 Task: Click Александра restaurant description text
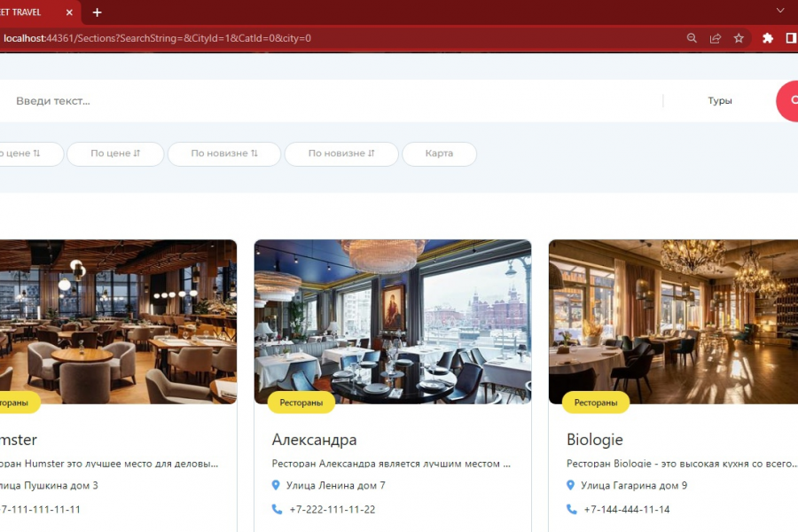[391, 464]
